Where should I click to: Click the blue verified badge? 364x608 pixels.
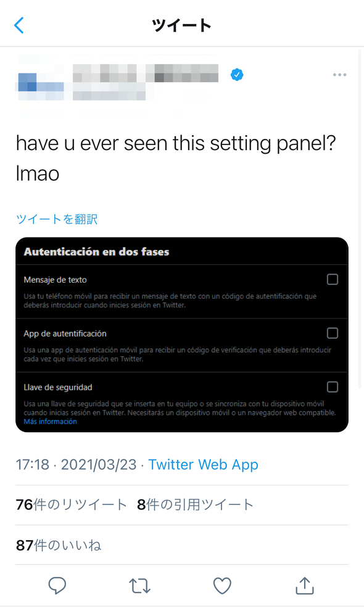point(237,75)
